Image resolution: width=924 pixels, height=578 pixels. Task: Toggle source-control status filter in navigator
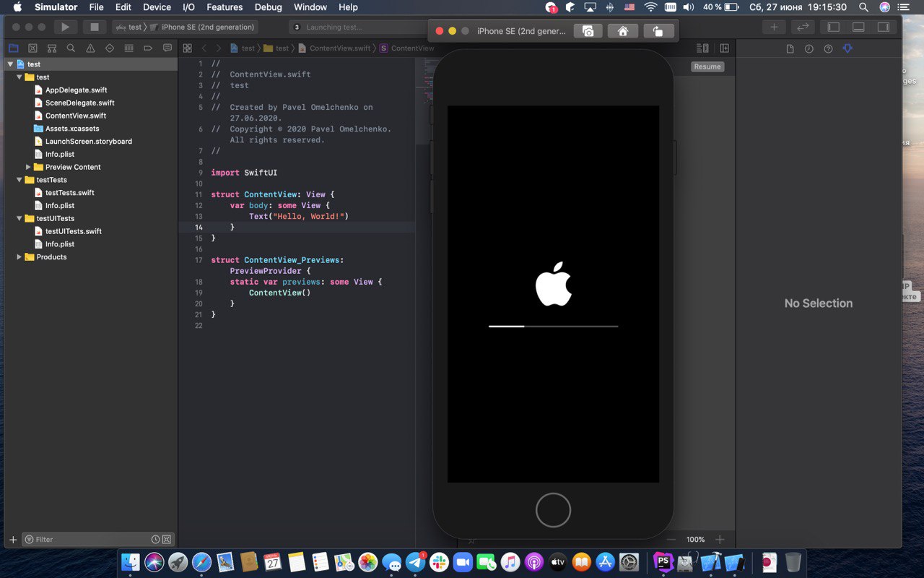pos(167,539)
